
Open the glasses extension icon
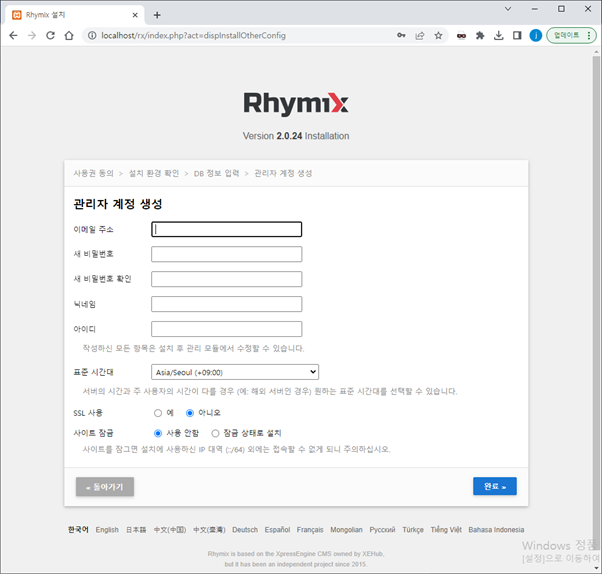pos(461,36)
